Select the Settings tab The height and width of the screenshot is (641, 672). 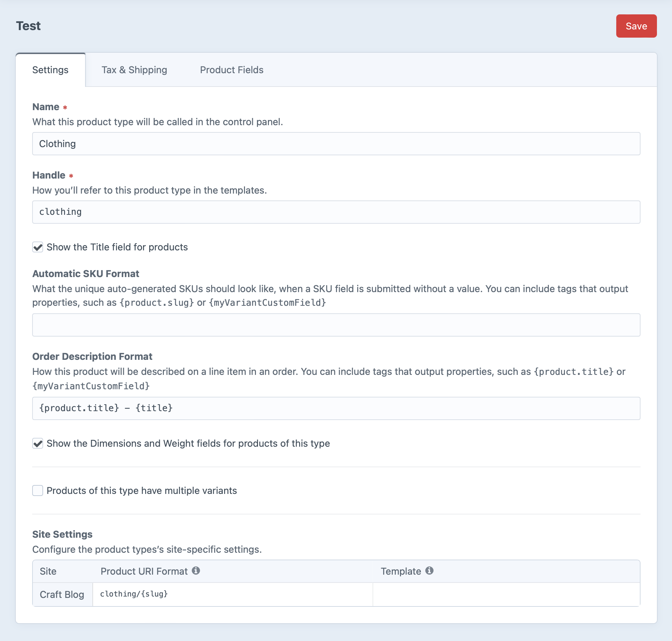[50, 70]
